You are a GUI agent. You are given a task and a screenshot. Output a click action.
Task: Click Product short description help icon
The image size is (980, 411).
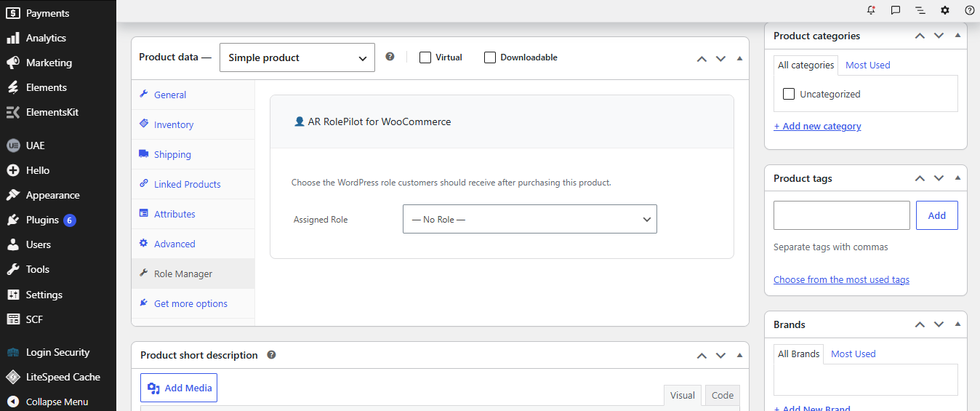(x=271, y=355)
